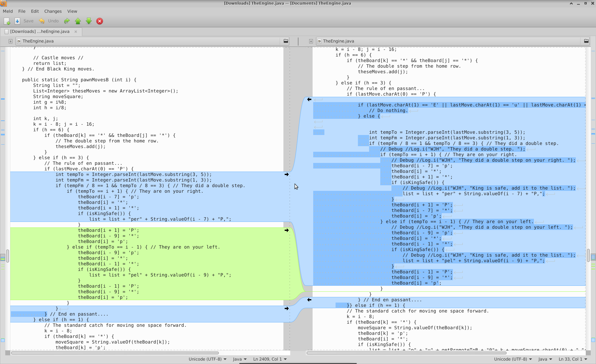The image size is (596, 364).
Task: Push green chunk right with arrow
Action: click(x=287, y=230)
